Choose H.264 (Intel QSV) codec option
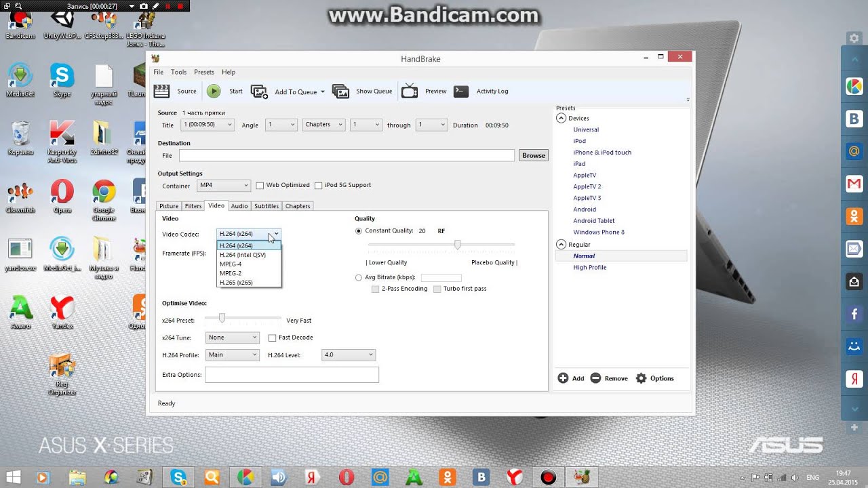The image size is (868, 488). coord(248,255)
